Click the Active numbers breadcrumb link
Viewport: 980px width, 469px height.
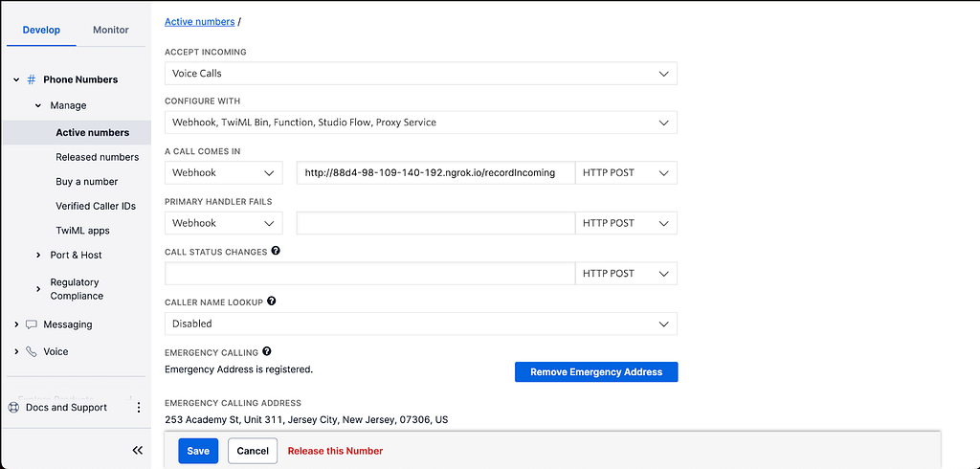coord(199,22)
